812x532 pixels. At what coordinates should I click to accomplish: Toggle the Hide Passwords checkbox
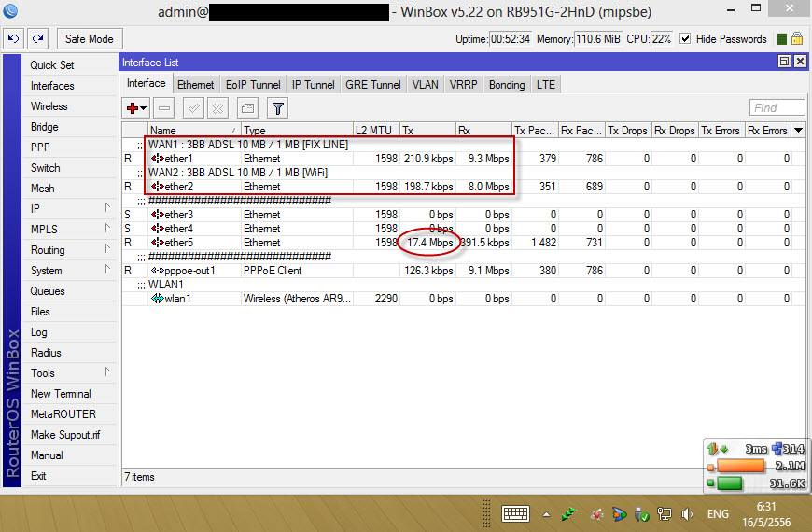click(x=685, y=39)
